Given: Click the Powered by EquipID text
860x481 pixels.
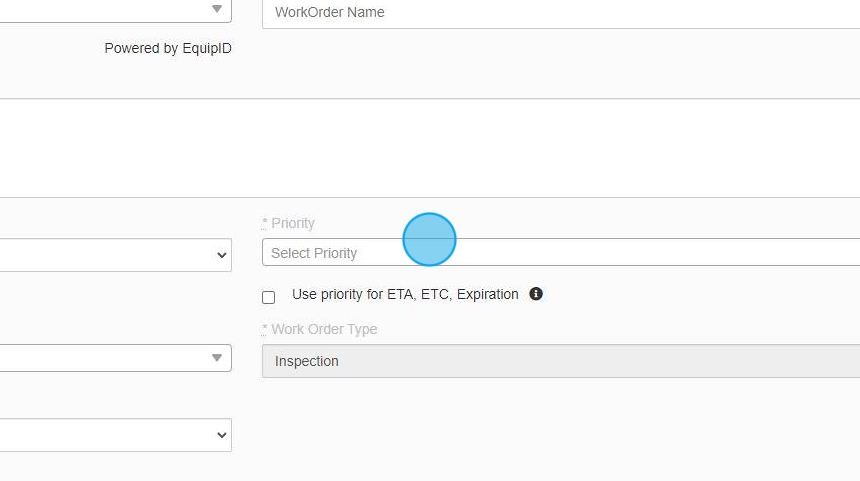Looking at the screenshot, I should tap(168, 48).
